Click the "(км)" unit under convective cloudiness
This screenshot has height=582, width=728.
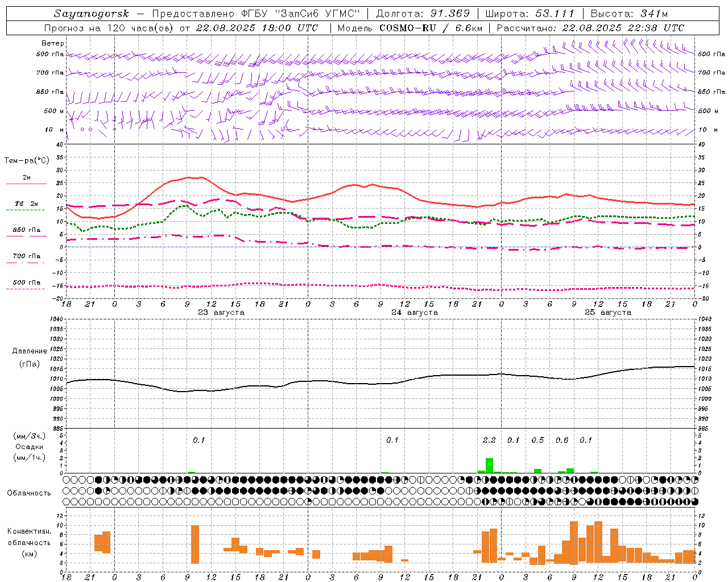(x=29, y=554)
